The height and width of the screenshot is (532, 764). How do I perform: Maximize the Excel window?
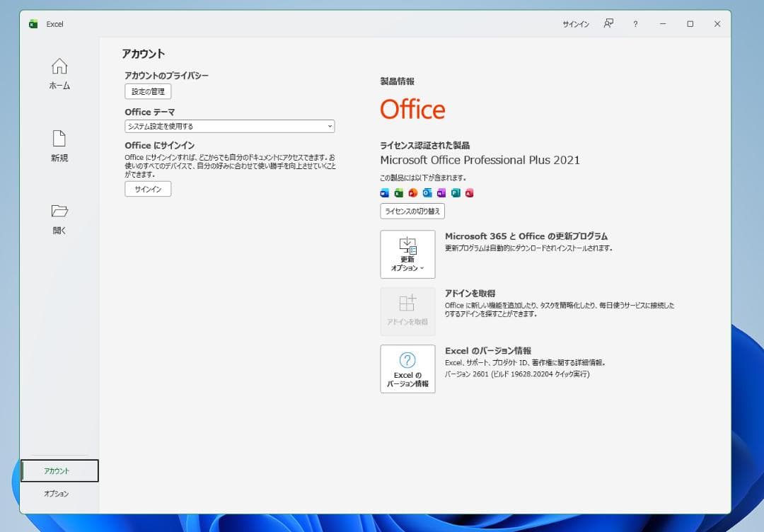tap(690, 24)
